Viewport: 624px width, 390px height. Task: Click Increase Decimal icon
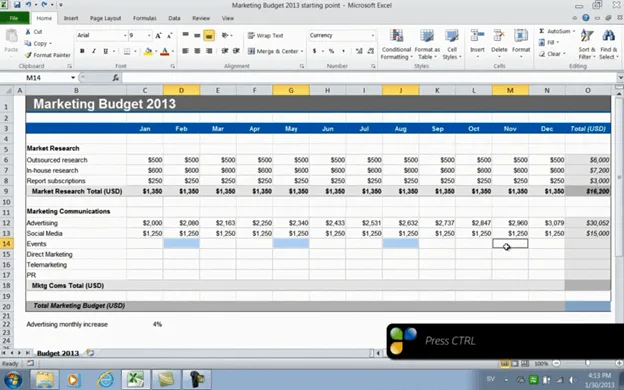coord(359,51)
